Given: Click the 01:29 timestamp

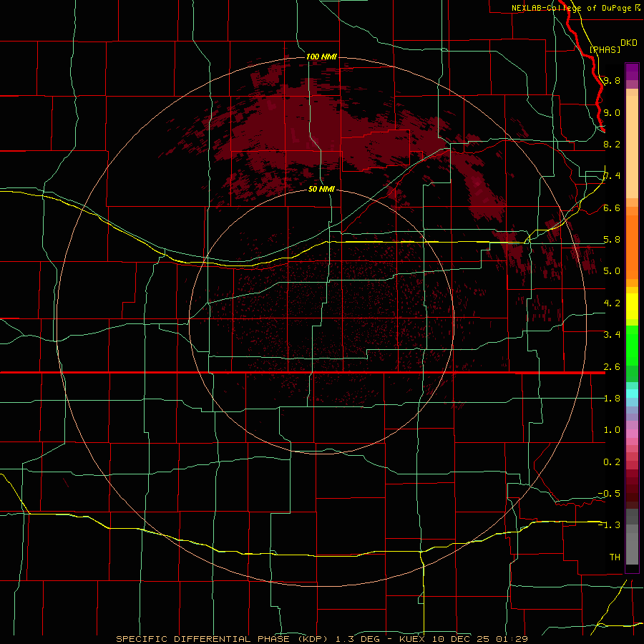Looking at the screenshot, I should coord(512,639).
